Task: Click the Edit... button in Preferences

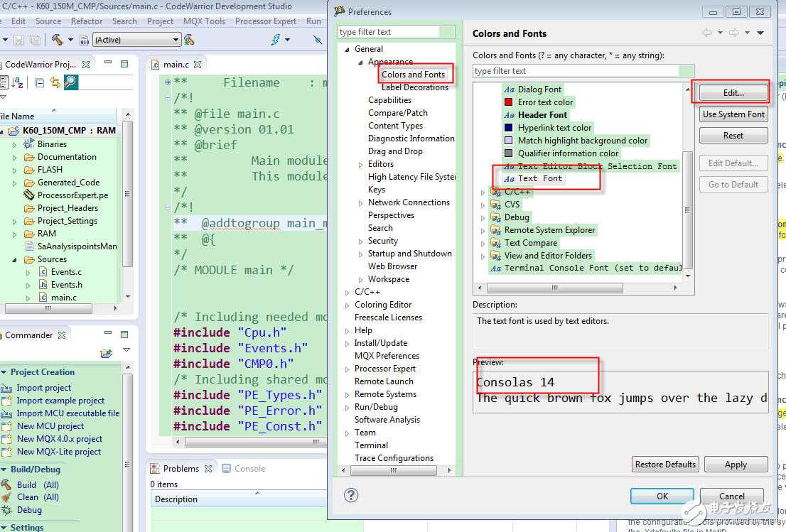Action: 733,92
